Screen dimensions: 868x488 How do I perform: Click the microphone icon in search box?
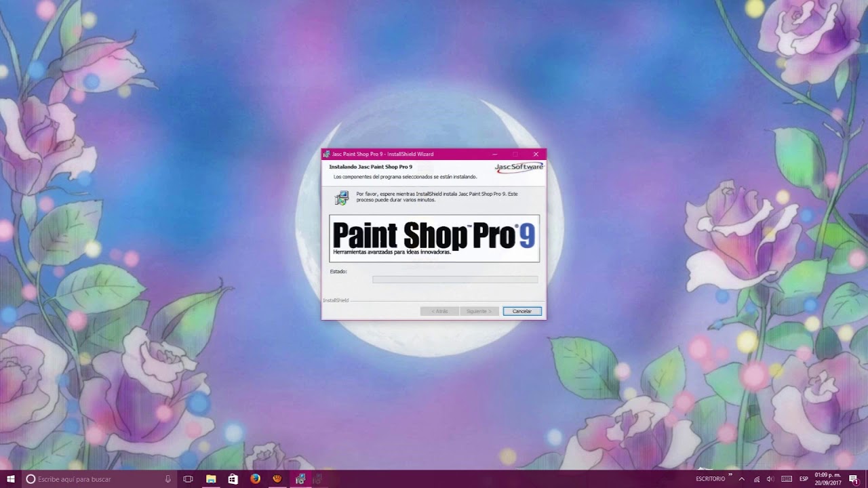pos(168,479)
